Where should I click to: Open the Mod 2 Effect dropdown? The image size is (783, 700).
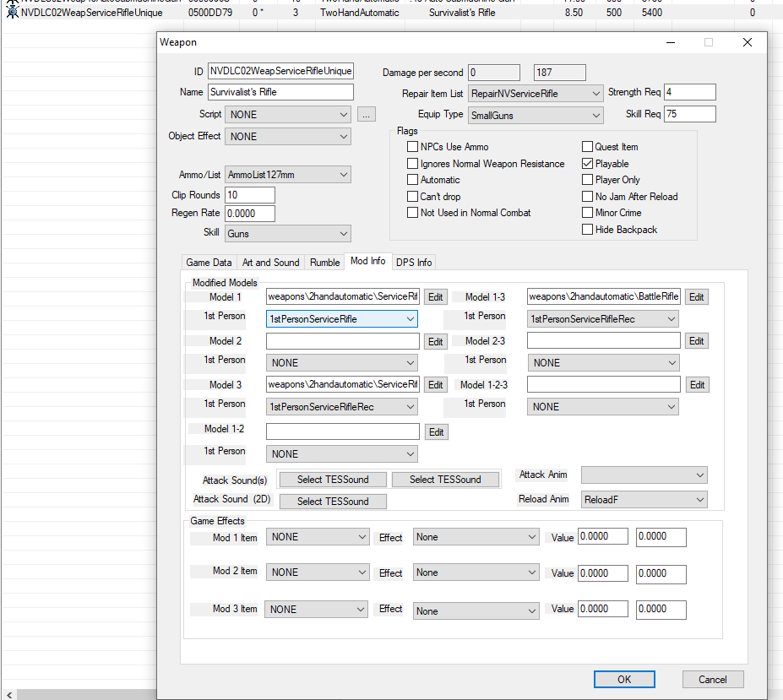point(476,572)
